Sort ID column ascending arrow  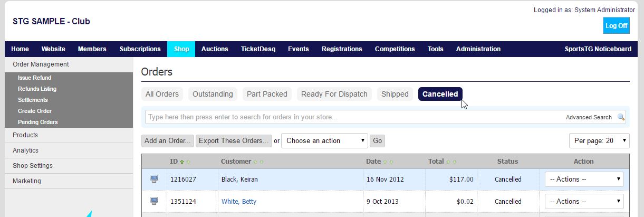click(182, 162)
